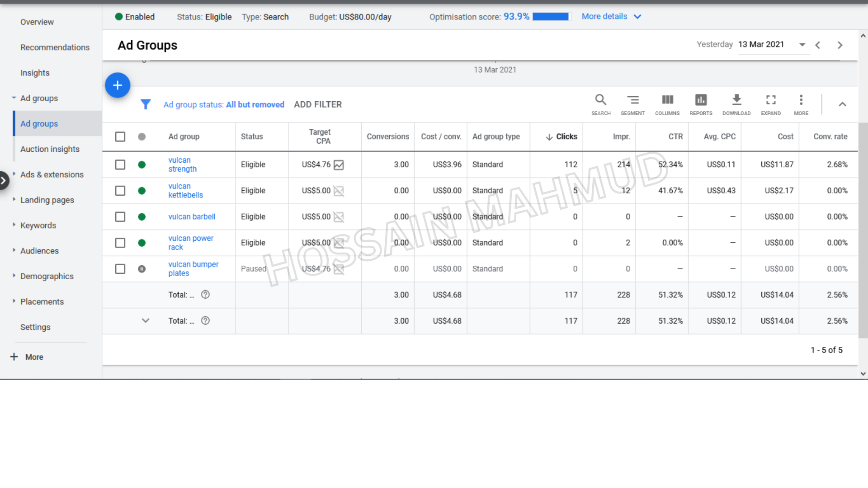Open the date range dropdown arrow
The image size is (868, 488).
click(802, 45)
